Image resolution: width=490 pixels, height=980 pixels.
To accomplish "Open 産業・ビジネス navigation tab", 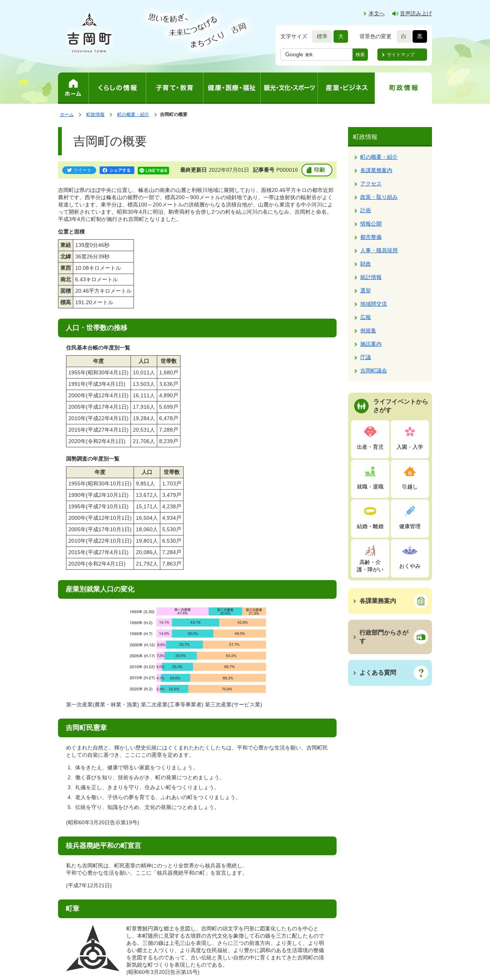I will pos(346,88).
